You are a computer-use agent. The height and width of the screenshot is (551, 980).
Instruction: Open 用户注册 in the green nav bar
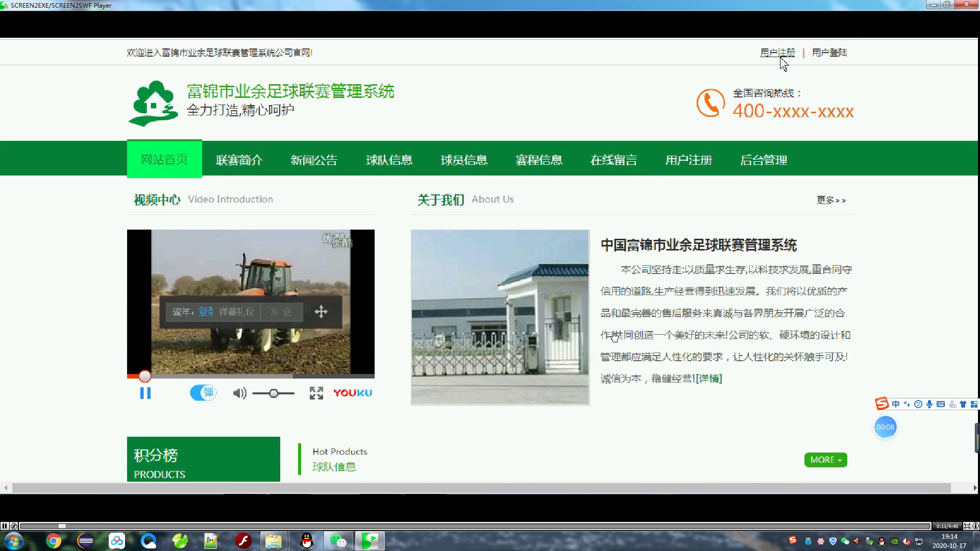click(x=689, y=160)
